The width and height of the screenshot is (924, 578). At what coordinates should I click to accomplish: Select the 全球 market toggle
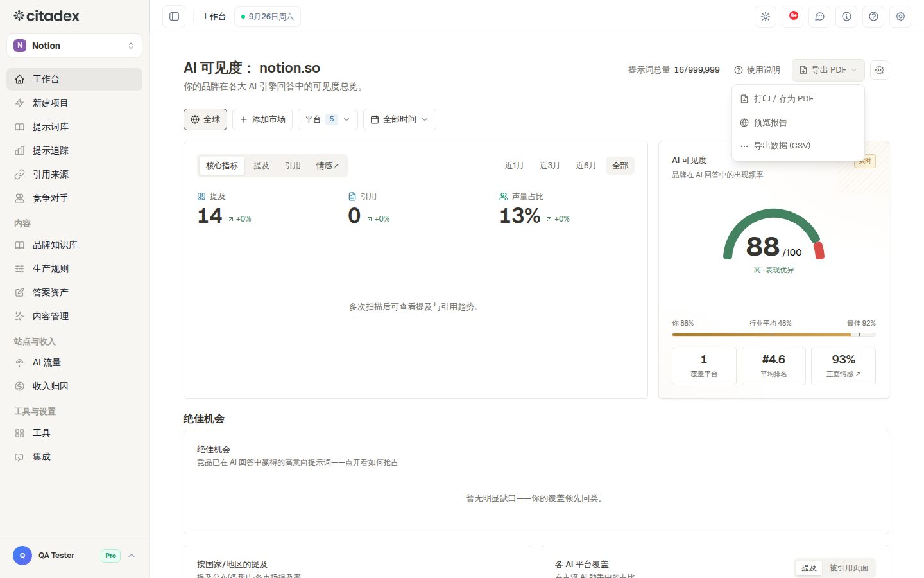click(205, 119)
